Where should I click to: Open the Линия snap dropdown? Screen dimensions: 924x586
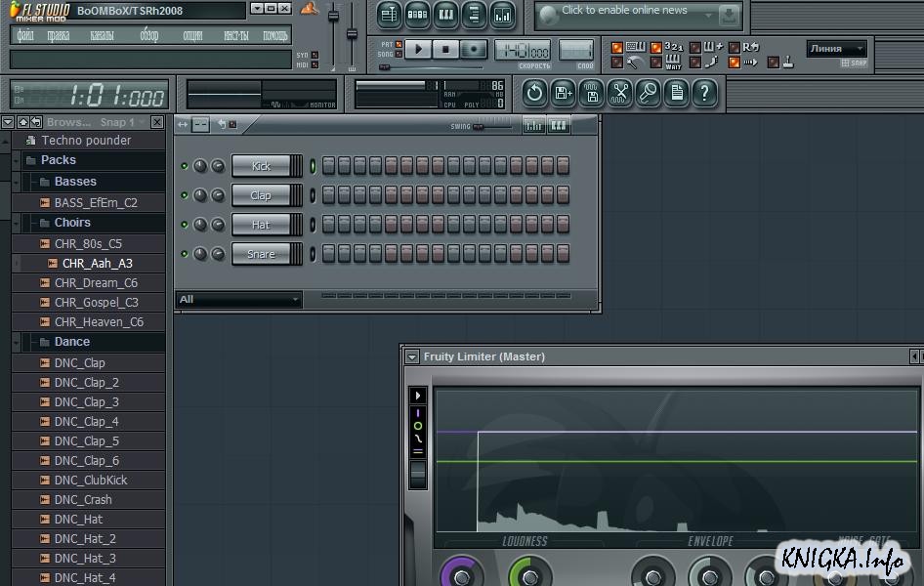click(x=837, y=49)
